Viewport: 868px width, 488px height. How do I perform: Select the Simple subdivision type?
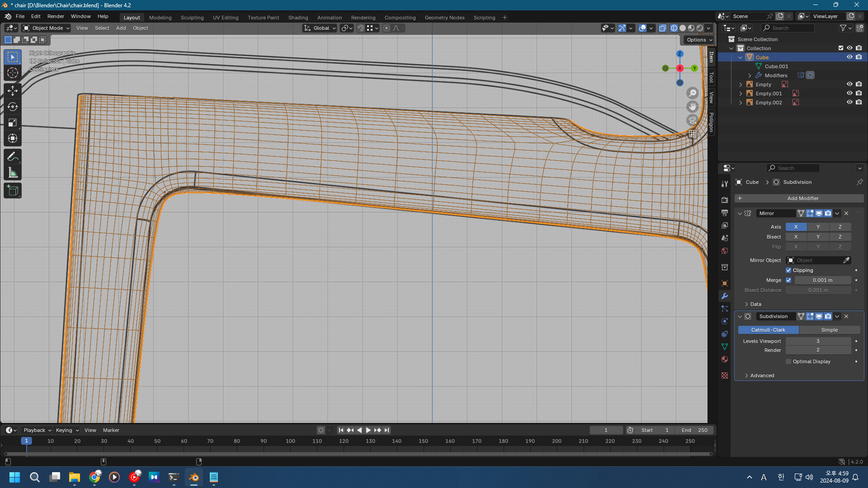click(x=829, y=330)
